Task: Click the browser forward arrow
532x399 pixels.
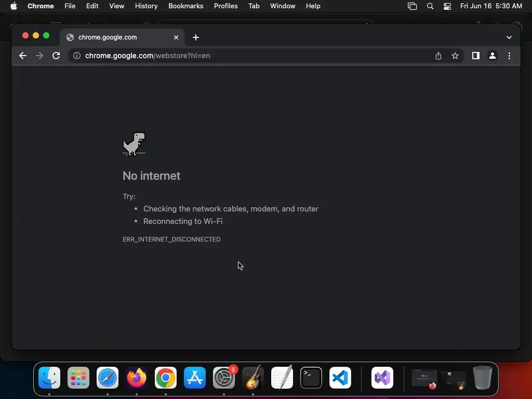Action: tap(39, 56)
